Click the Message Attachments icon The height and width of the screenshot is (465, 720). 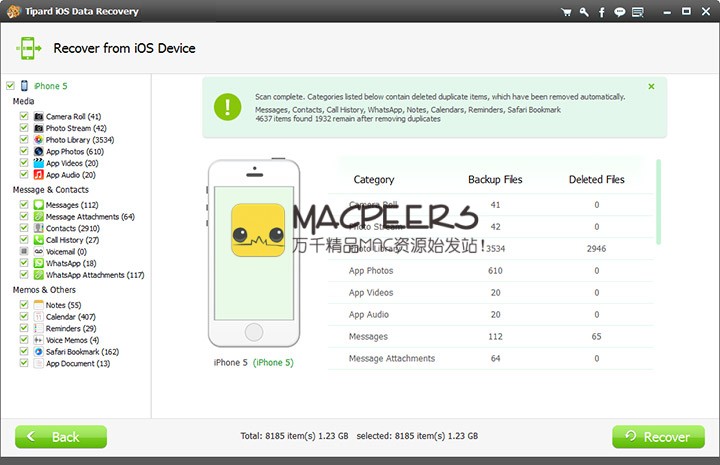pyautogui.click(x=39, y=217)
